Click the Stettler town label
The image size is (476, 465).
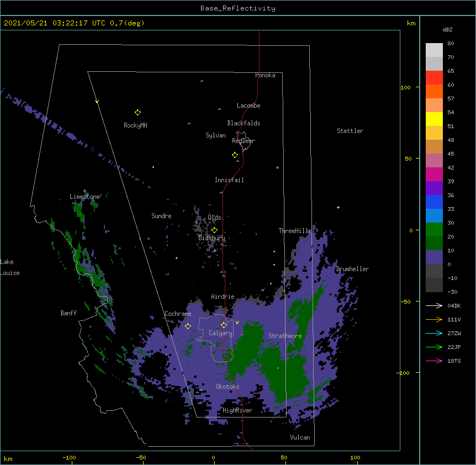(350, 131)
